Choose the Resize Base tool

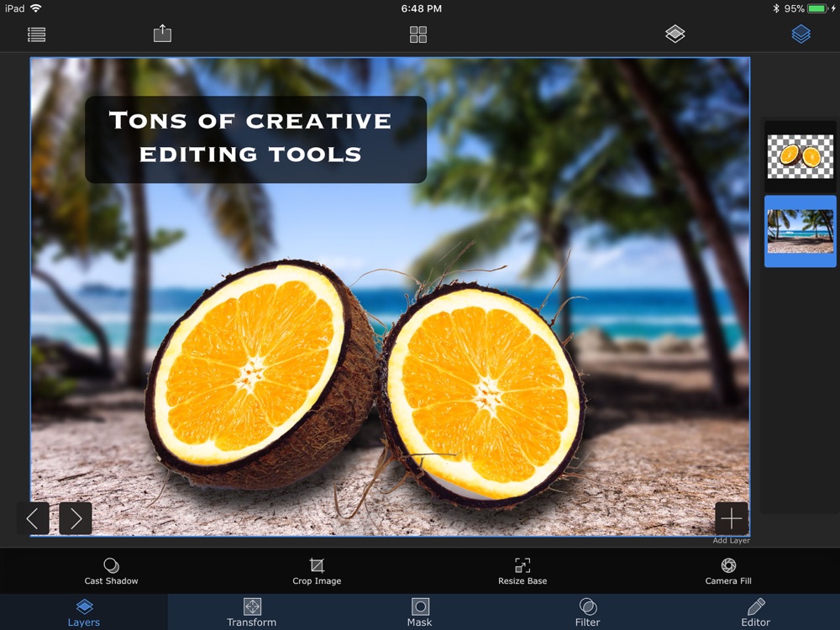coord(522,571)
